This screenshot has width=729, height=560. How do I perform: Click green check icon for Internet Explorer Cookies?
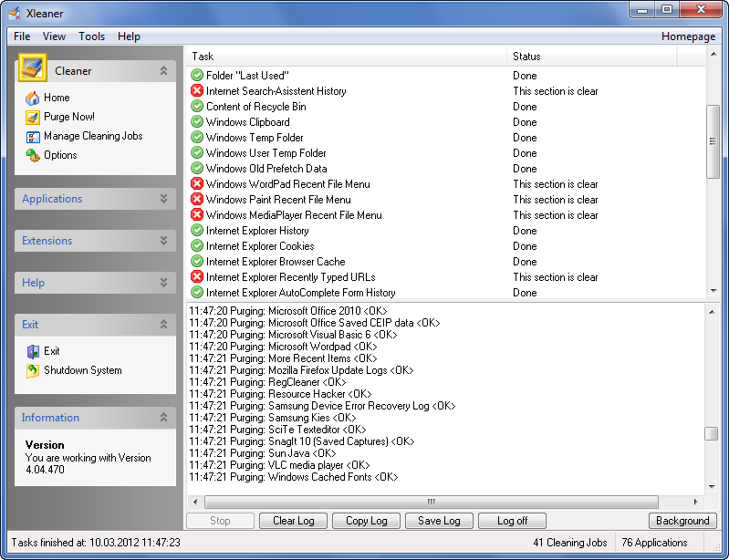pos(197,245)
